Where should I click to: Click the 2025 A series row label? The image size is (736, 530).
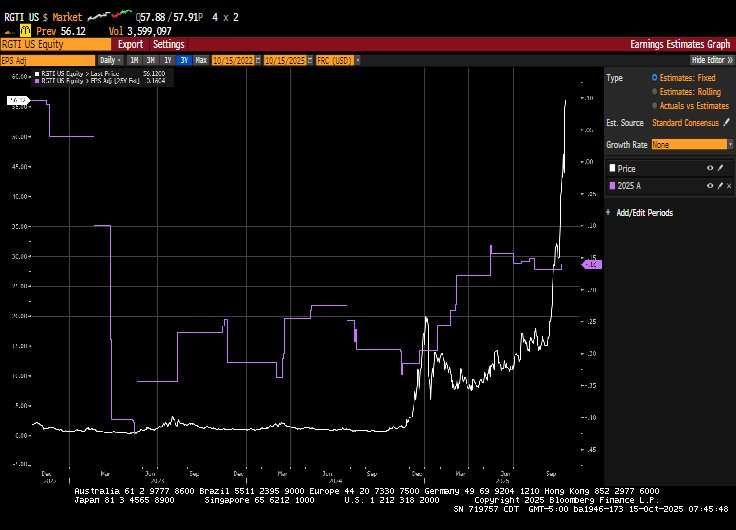click(x=629, y=186)
